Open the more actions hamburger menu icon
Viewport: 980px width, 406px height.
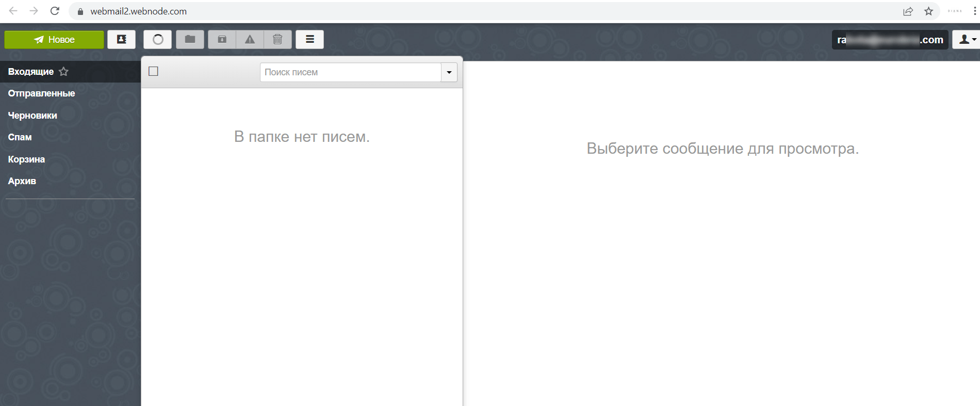pyautogui.click(x=310, y=40)
